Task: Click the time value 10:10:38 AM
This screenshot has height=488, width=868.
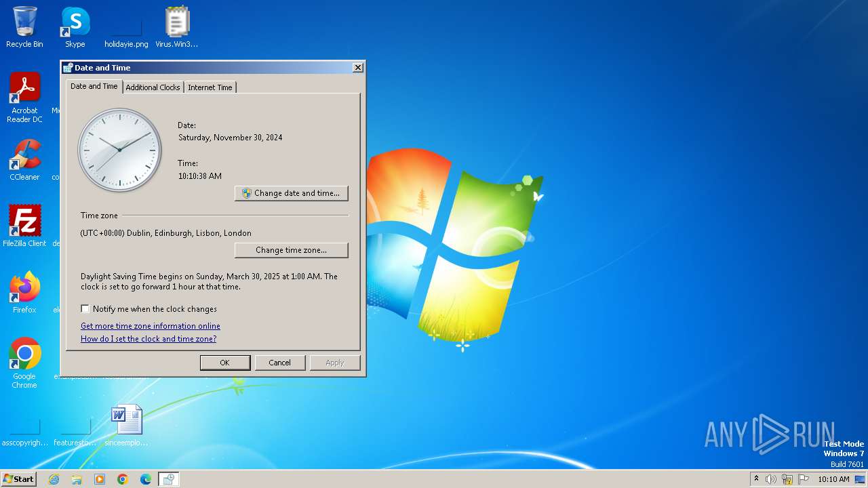Action: tap(200, 176)
